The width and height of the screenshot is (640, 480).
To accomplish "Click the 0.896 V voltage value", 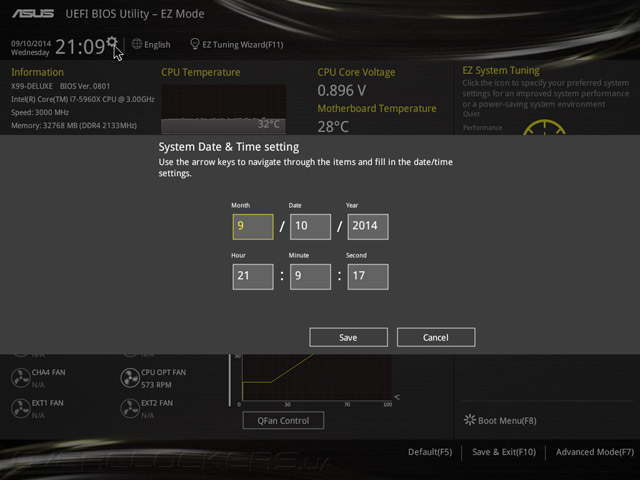I will (x=342, y=90).
